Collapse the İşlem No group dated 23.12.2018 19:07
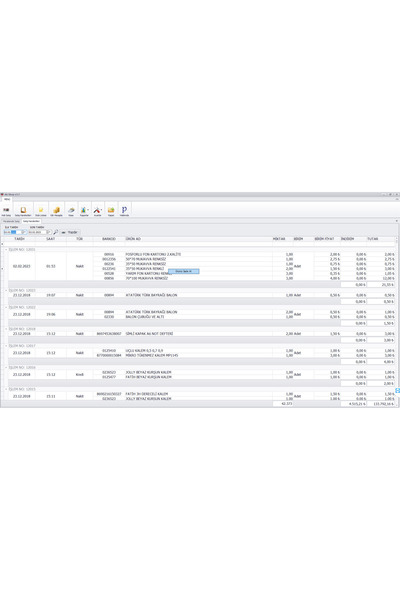The height and width of the screenshot is (600, 400). 6,290
